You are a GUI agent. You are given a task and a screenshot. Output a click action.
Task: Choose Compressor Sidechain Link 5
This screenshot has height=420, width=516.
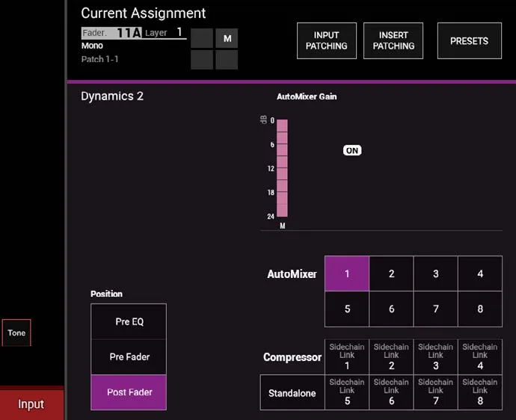[347, 392]
